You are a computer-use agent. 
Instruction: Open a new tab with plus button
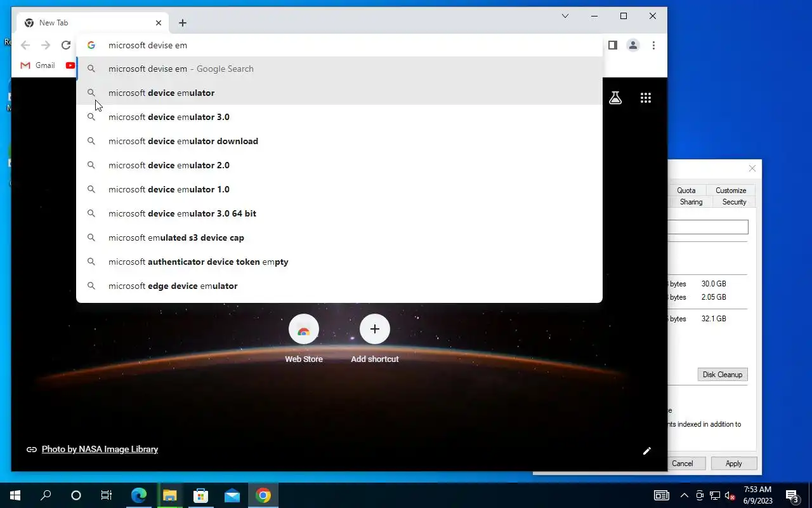(183, 23)
